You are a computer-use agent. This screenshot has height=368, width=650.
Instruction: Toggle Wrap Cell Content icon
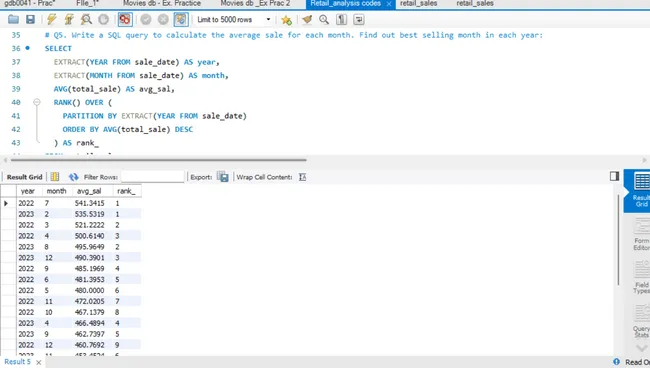click(302, 177)
